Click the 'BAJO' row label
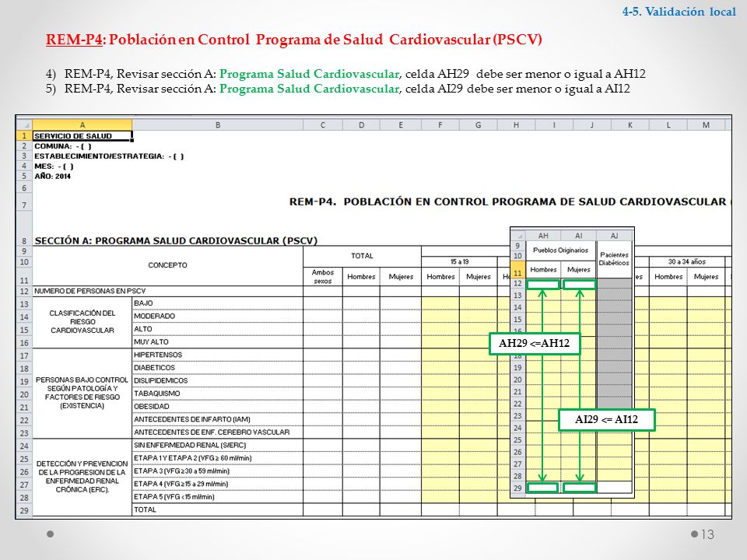 coord(218,303)
